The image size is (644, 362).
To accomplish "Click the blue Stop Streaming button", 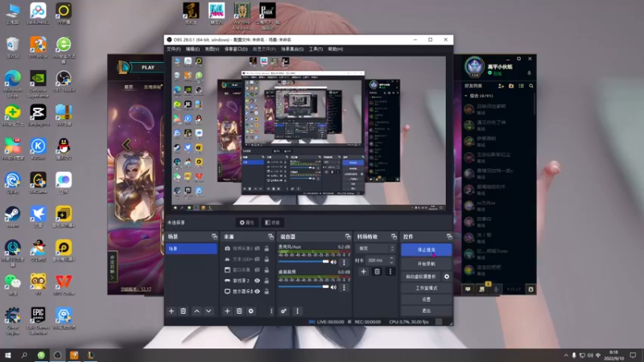I will tap(427, 249).
